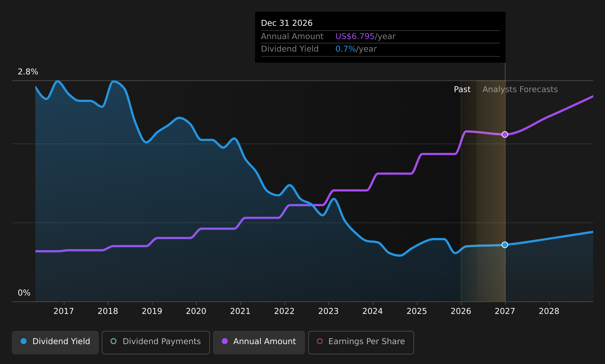Click the Past label in chart
Screen dimensions: 605x364
click(462, 90)
